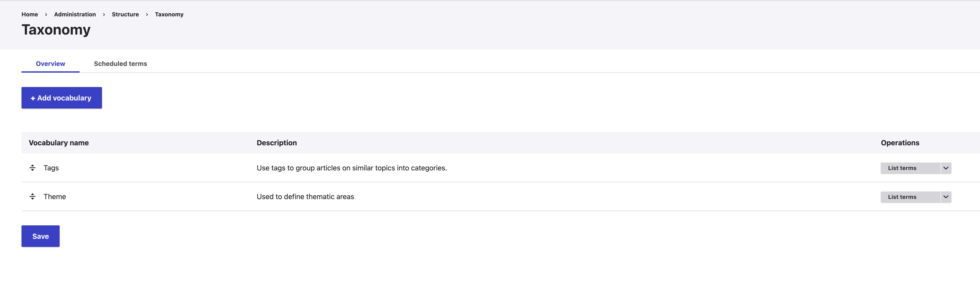Click 'Used to define thematic areas' description
980x296 pixels.
pyautogui.click(x=305, y=196)
